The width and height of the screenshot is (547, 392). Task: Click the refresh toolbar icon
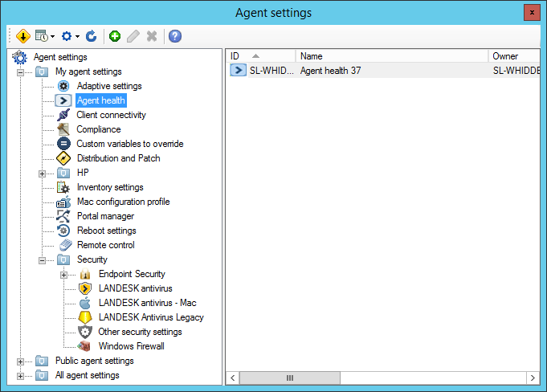click(91, 36)
